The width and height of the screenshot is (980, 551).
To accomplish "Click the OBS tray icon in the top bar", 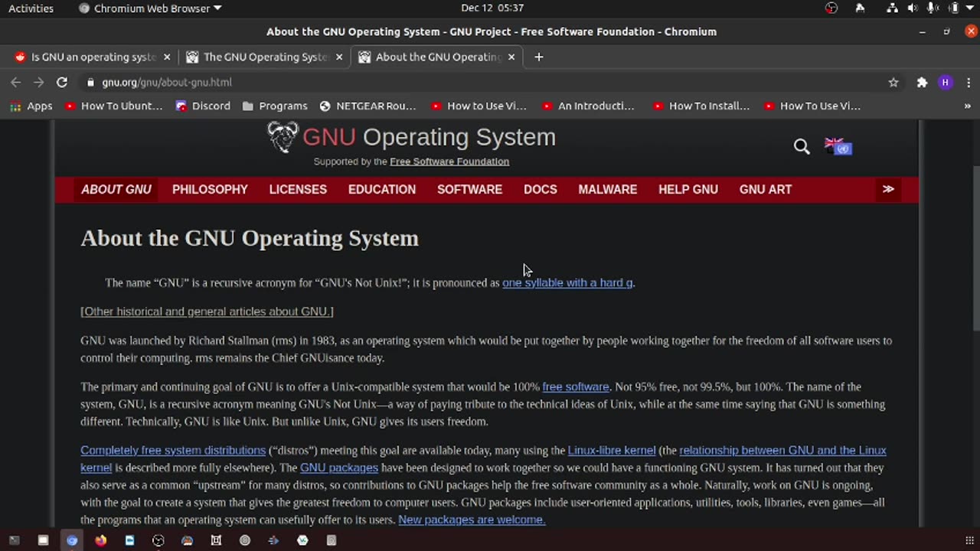I will click(831, 8).
